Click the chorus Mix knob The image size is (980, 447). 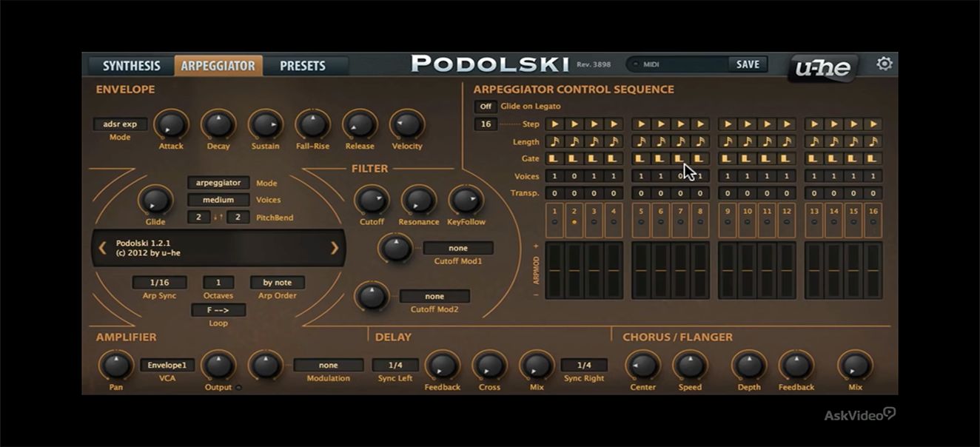855,366
